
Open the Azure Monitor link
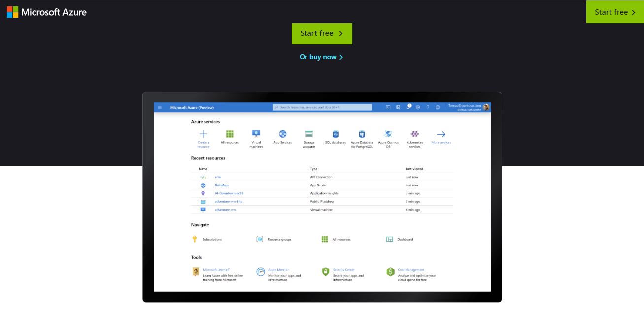coord(278,270)
